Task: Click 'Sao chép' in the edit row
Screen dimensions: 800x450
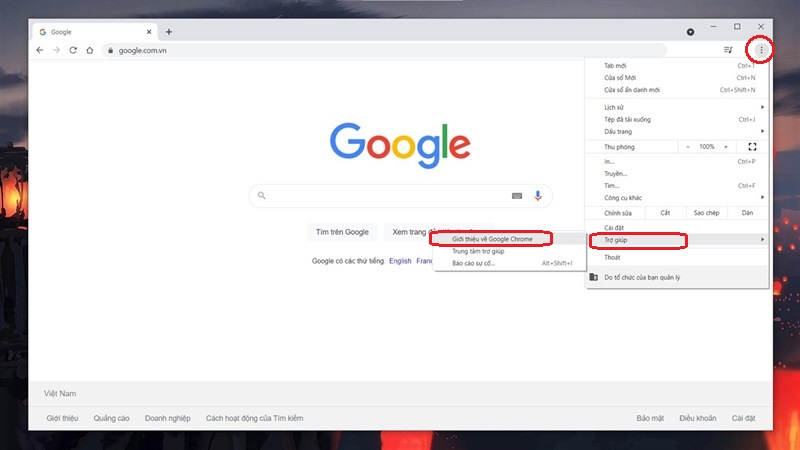Action: pos(706,213)
